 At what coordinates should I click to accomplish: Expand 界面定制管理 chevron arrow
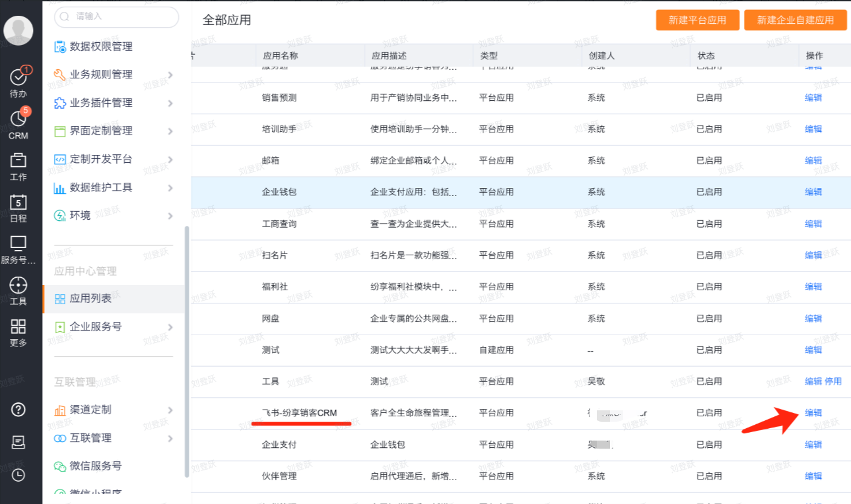coord(170,131)
